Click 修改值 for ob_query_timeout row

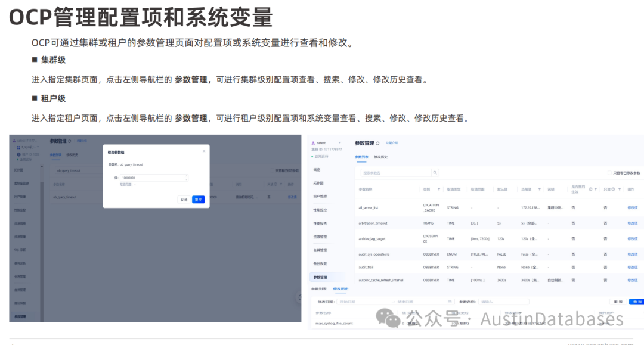click(292, 197)
